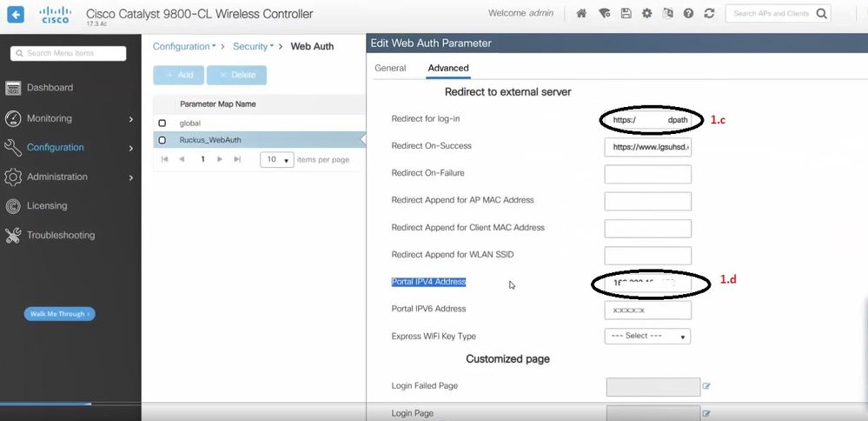Switch to the General tab
This screenshot has width=868, height=421.
(x=390, y=68)
